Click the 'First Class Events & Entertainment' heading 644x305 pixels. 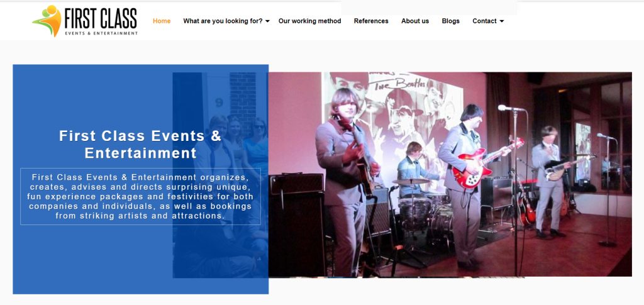(x=140, y=144)
